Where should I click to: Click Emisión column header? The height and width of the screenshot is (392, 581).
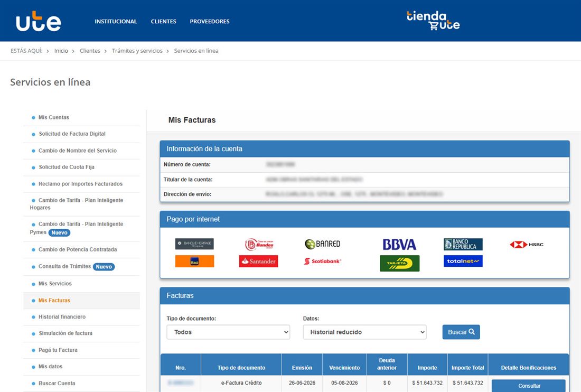pyautogui.click(x=302, y=364)
